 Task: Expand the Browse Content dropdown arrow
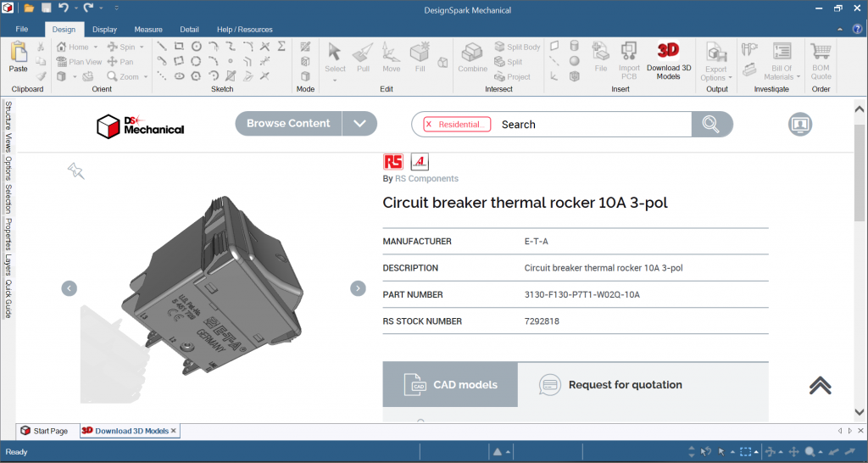pos(359,124)
